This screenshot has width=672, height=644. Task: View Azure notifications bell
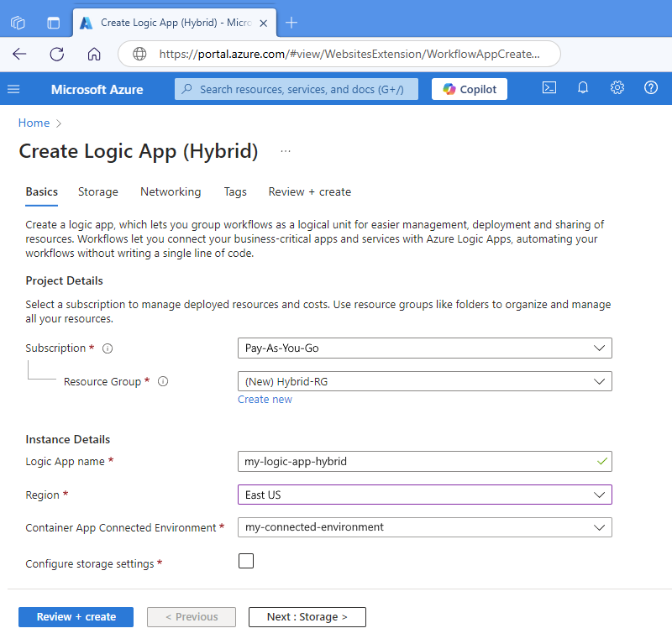(x=583, y=88)
